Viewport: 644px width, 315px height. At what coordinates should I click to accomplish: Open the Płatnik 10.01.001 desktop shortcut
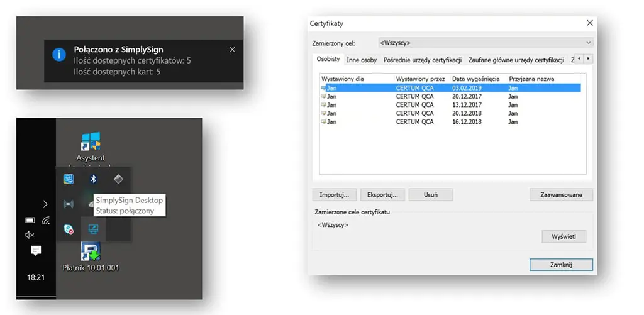91,257
